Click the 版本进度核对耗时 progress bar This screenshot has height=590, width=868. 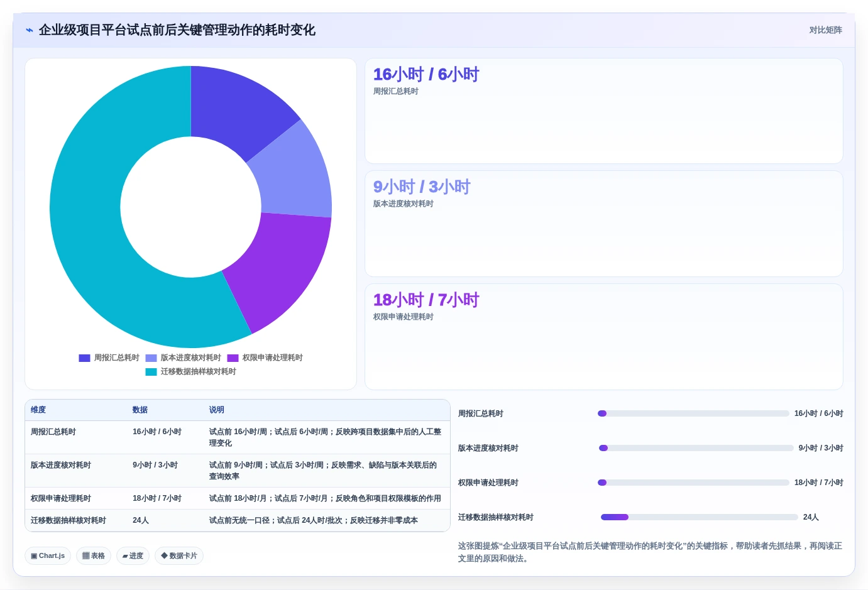[x=696, y=448]
